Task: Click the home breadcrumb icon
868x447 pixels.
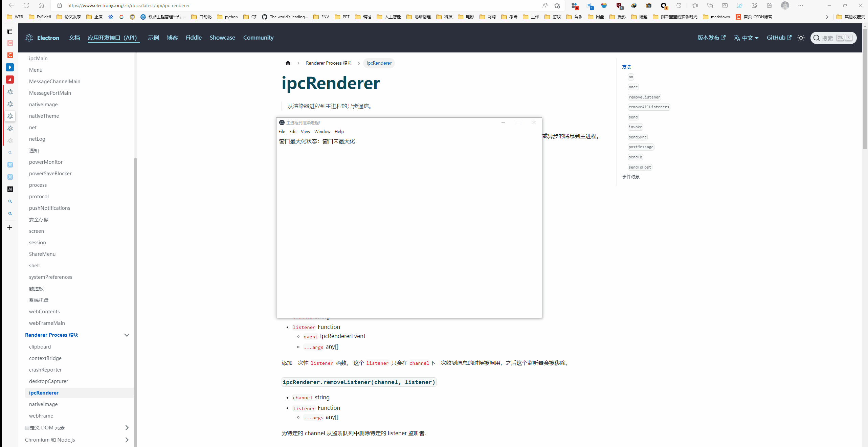Action: [288, 63]
